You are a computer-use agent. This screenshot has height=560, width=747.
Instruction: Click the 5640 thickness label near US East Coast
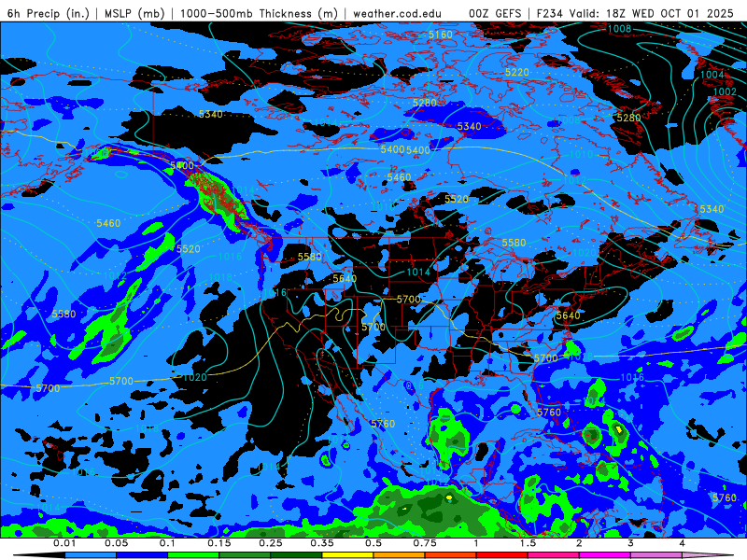[568, 315]
